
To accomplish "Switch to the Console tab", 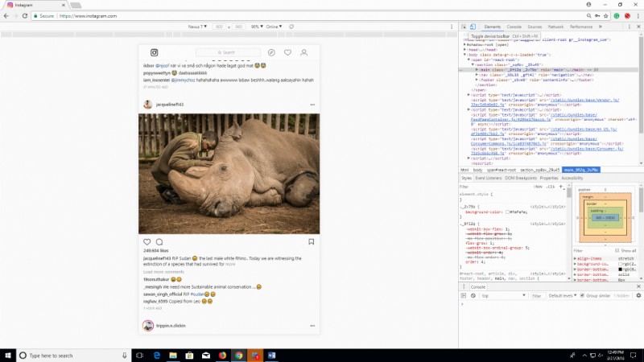I will [x=514, y=27].
